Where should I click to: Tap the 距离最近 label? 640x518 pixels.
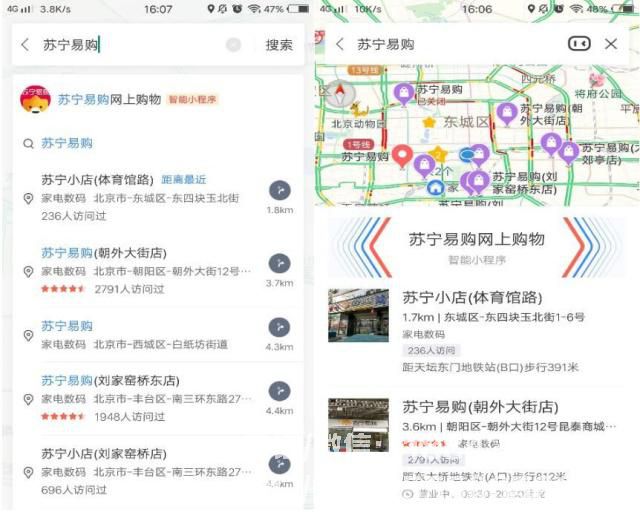(x=184, y=179)
